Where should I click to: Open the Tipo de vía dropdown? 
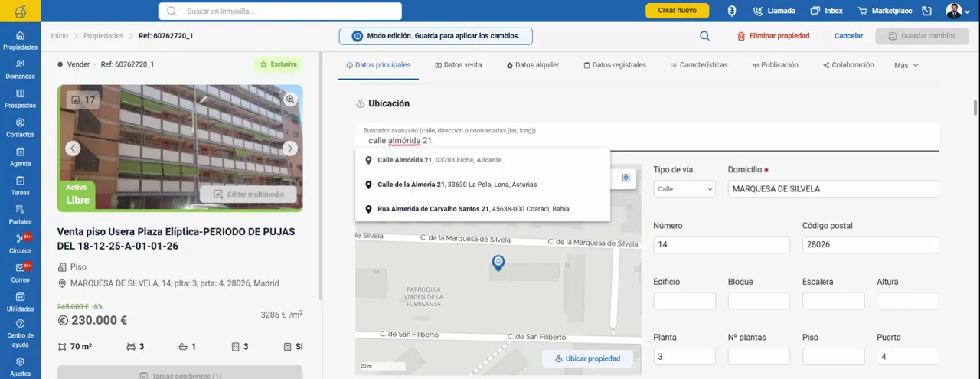[684, 188]
